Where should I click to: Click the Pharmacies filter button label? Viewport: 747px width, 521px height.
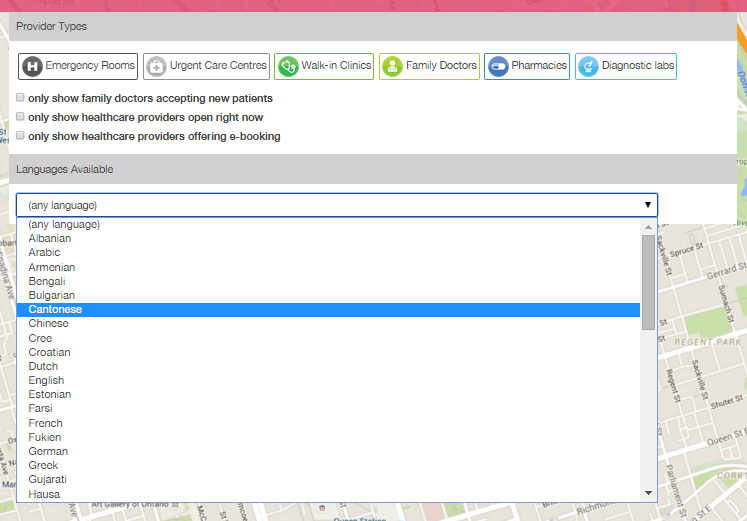pos(539,65)
